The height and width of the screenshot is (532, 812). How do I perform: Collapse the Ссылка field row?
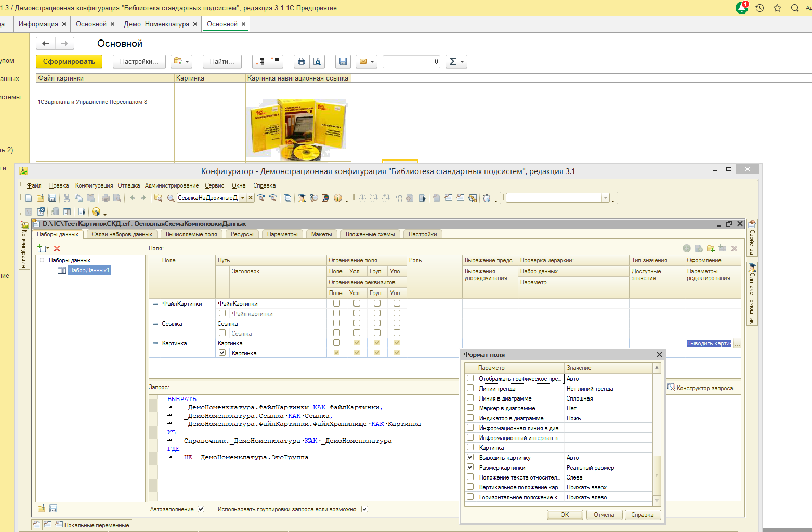pyautogui.click(x=155, y=324)
